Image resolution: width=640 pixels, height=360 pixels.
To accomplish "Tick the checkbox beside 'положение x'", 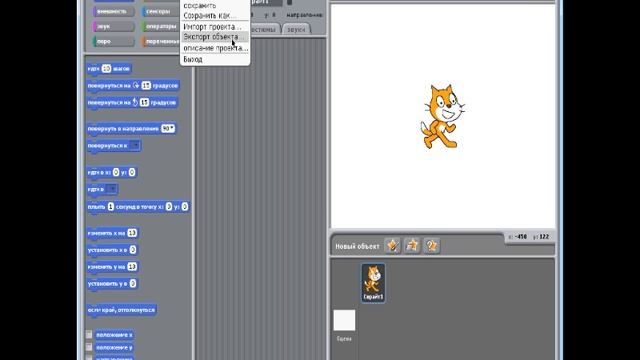I will tap(89, 335).
